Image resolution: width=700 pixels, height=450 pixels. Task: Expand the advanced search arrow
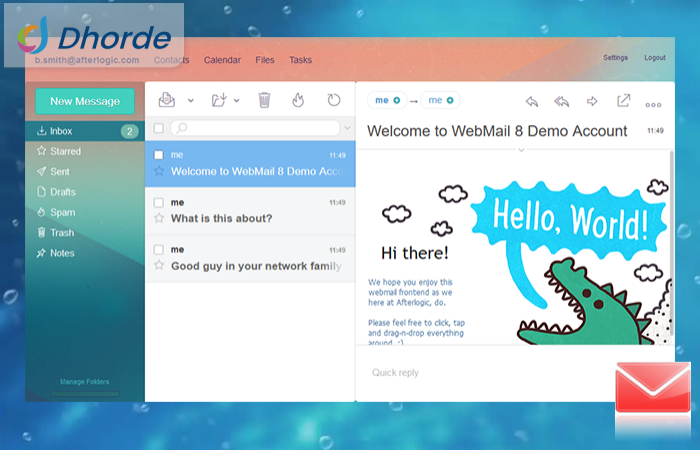[x=347, y=128]
